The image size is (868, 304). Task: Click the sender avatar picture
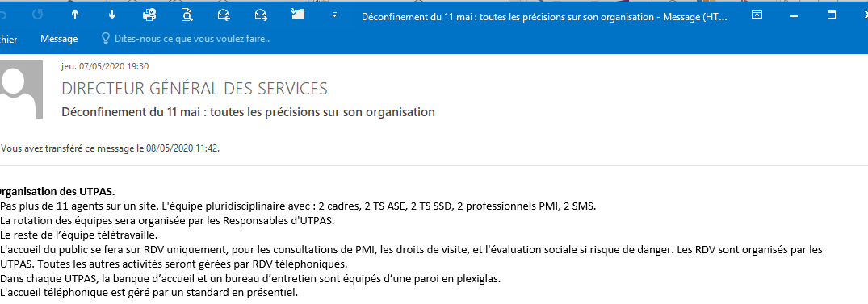[20, 90]
